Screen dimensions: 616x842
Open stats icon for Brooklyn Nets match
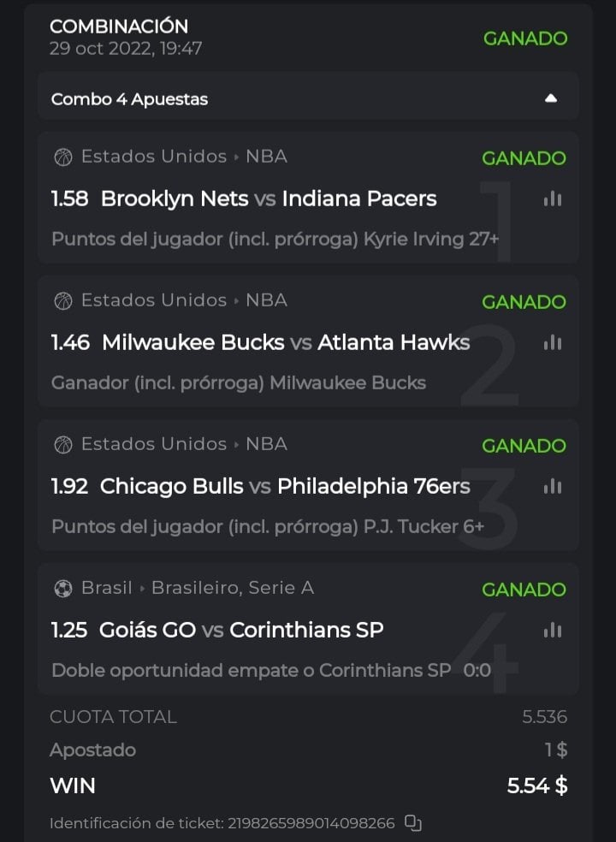553,199
